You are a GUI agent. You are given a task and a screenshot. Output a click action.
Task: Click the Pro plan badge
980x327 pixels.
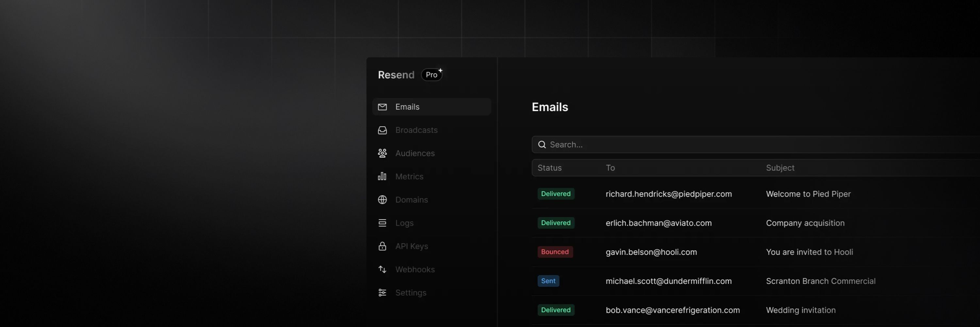[x=432, y=75]
